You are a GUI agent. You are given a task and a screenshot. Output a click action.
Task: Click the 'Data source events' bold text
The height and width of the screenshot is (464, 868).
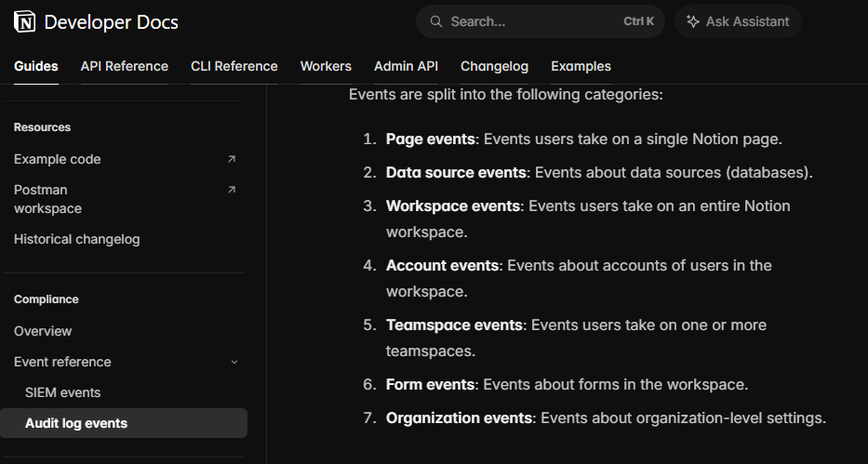pos(456,173)
